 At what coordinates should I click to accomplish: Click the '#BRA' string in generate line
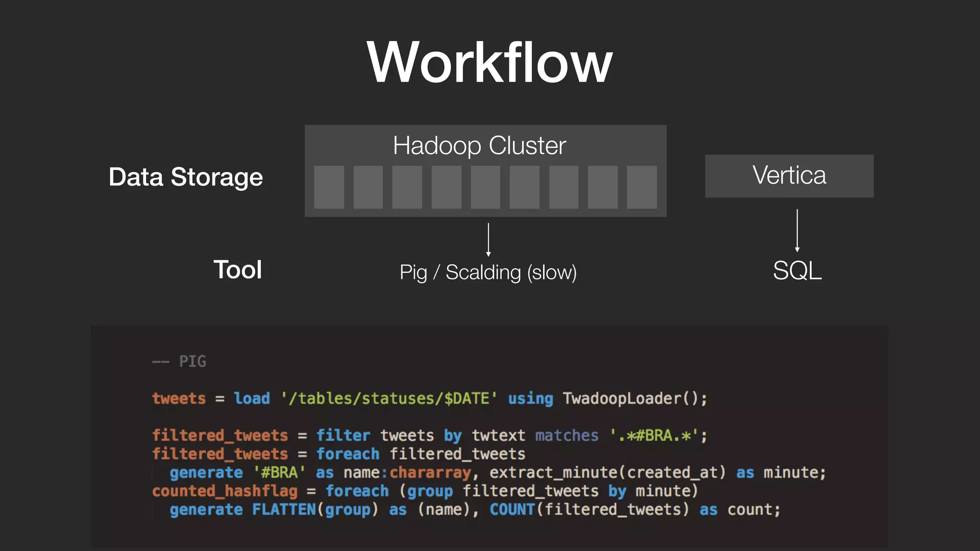pyautogui.click(x=279, y=473)
